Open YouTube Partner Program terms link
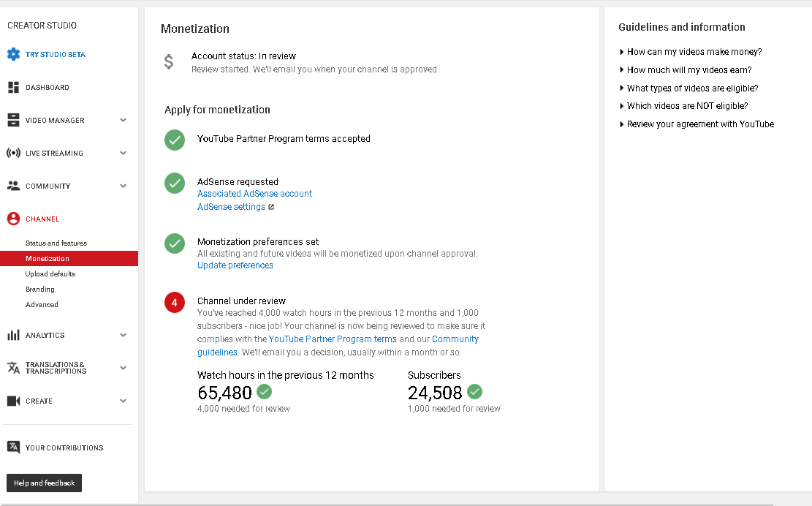Screen dimensions: 812x506 [333, 339]
